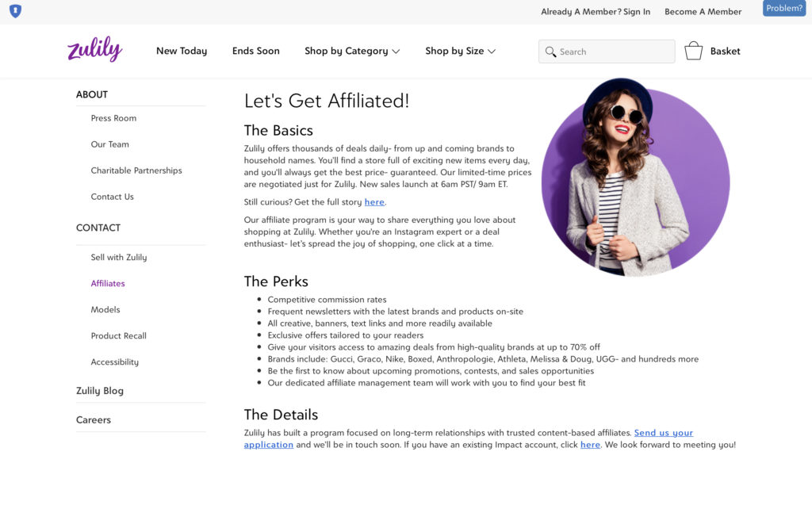Open the New Today menu item

click(x=182, y=51)
